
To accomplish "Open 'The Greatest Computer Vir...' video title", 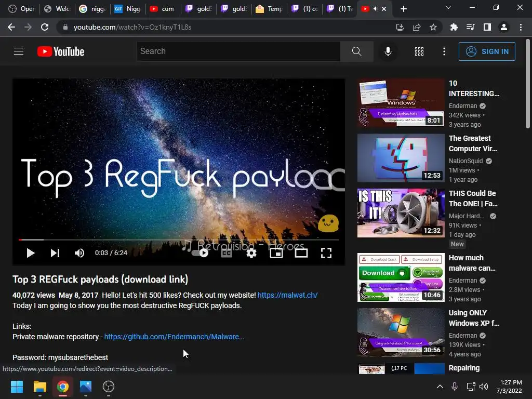I will click(473, 143).
